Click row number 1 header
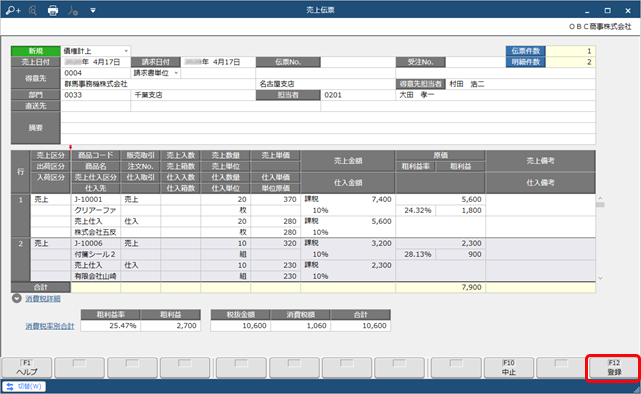This screenshot has height=394, width=641. pyautogui.click(x=20, y=216)
